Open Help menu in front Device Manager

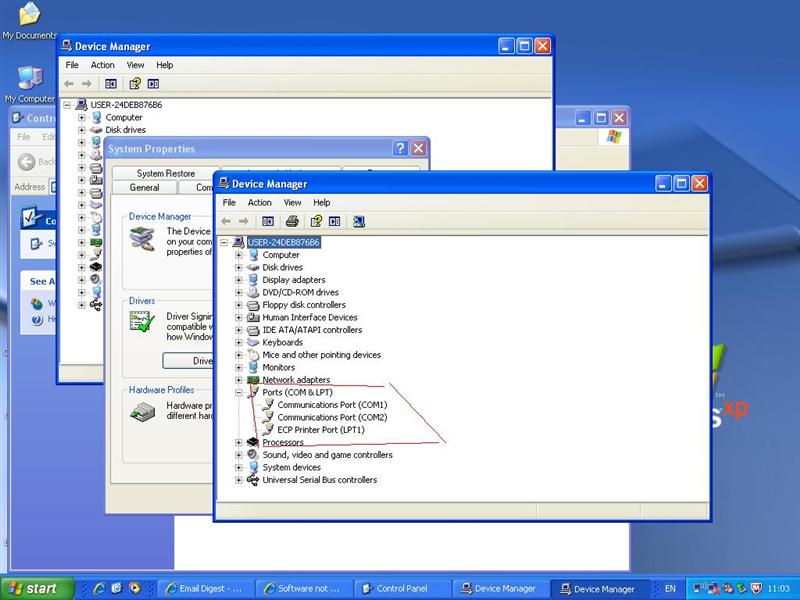pyautogui.click(x=321, y=203)
